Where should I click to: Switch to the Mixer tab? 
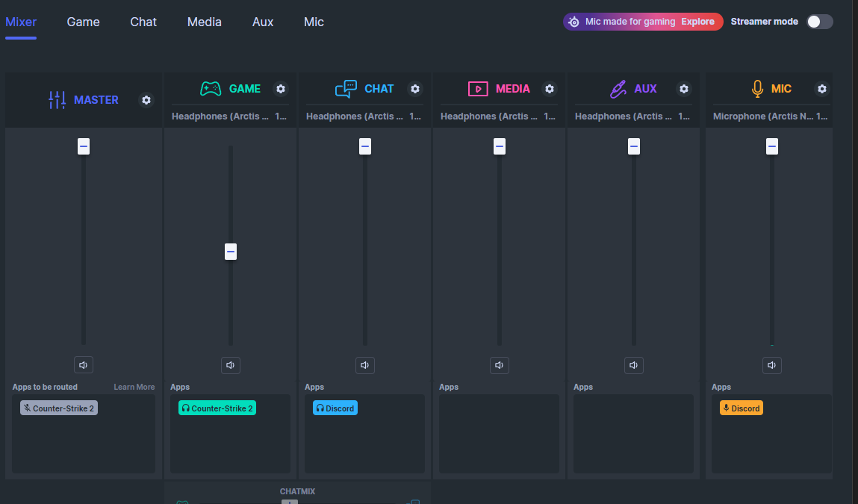pos(21,22)
